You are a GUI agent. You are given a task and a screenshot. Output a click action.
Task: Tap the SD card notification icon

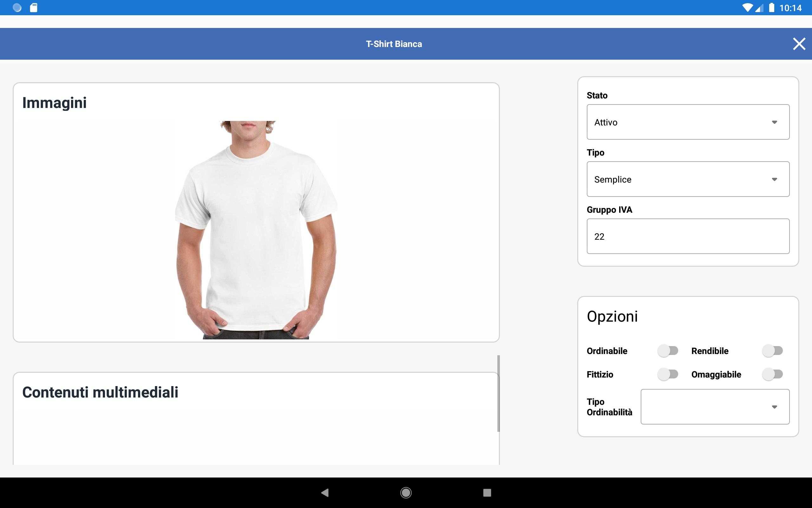coord(34,7)
